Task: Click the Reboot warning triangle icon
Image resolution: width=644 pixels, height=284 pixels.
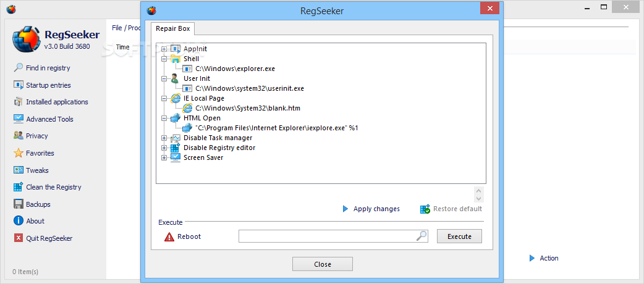Action: pyautogui.click(x=169, y=236)
